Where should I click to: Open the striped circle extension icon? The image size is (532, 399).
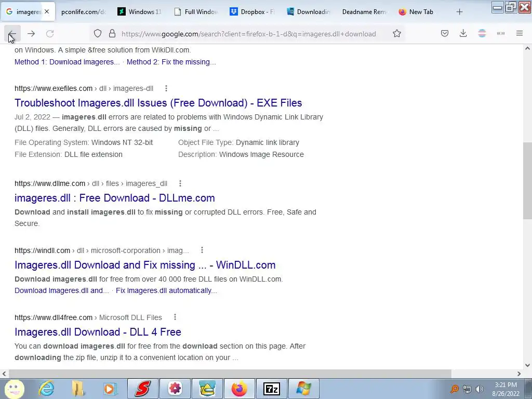tap(482, 34)
